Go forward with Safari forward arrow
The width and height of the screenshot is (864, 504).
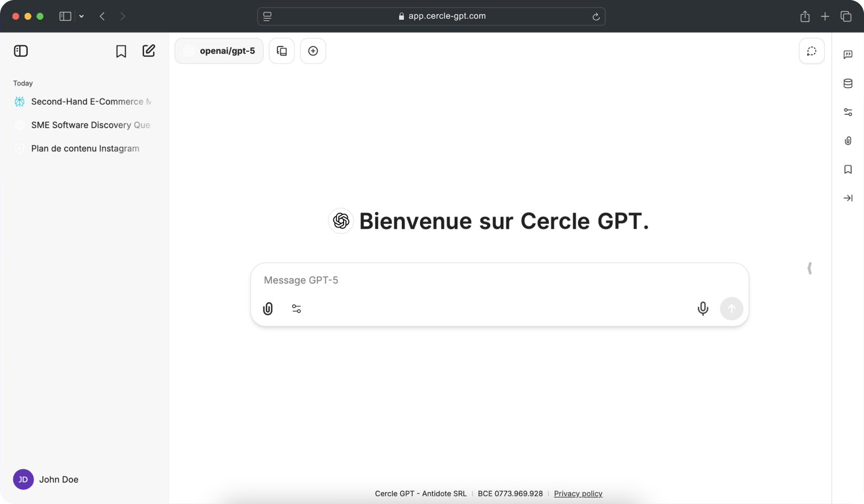click(x=123, y=16)
